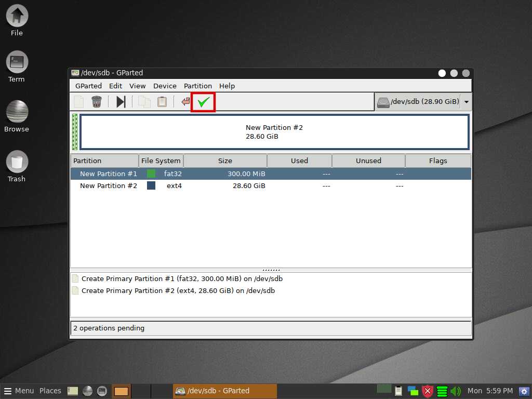The height and width of the screenshot is (399, 532).
Task: Click the Size column header
Action: (225, 161)
